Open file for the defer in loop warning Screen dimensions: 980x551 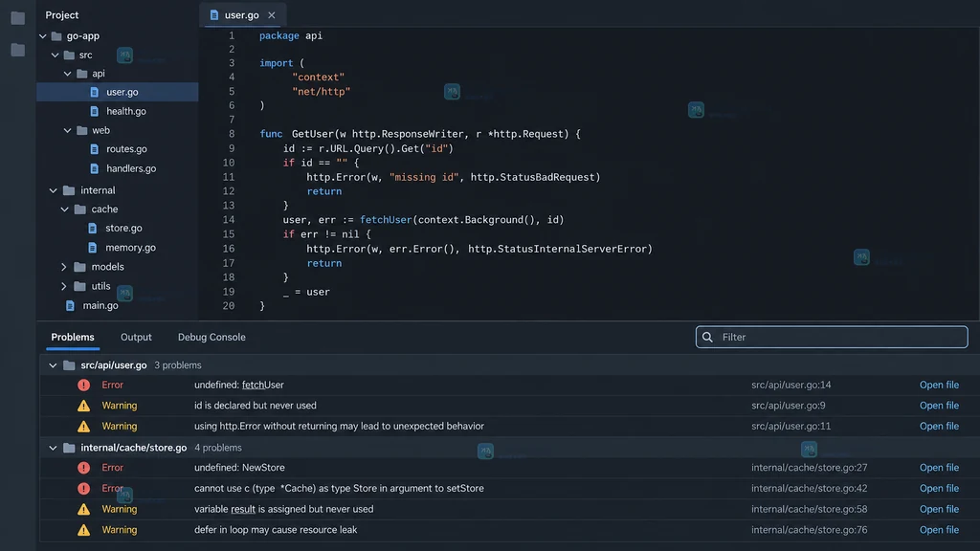[x=939, y=530]
